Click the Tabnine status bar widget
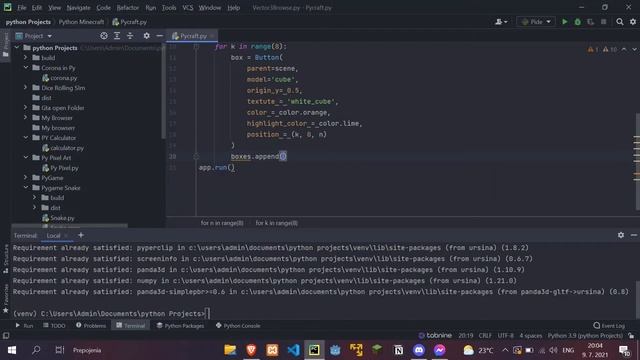Screen dimensions: 640x360 435,336
